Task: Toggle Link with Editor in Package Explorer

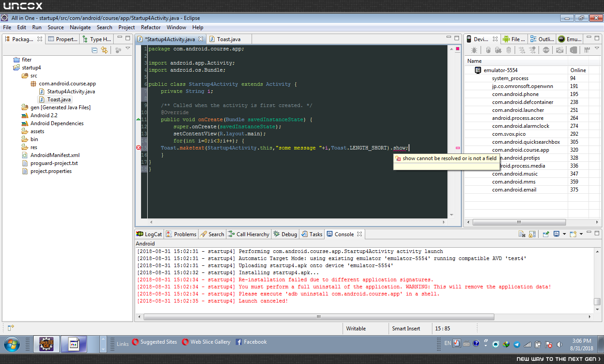Action: [104, 50]
